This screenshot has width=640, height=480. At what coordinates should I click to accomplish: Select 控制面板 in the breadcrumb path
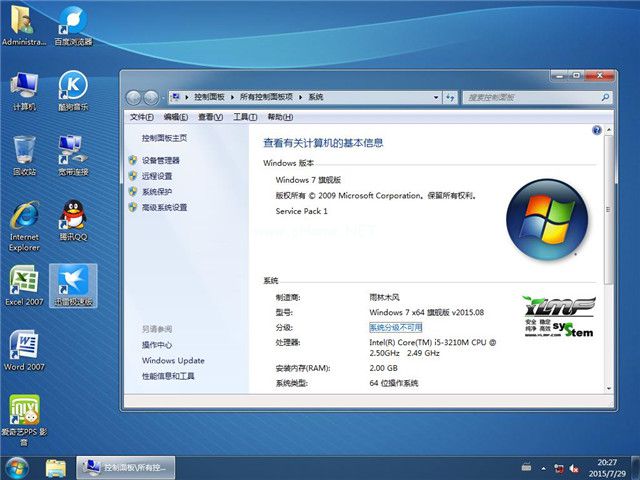(209, 97)
